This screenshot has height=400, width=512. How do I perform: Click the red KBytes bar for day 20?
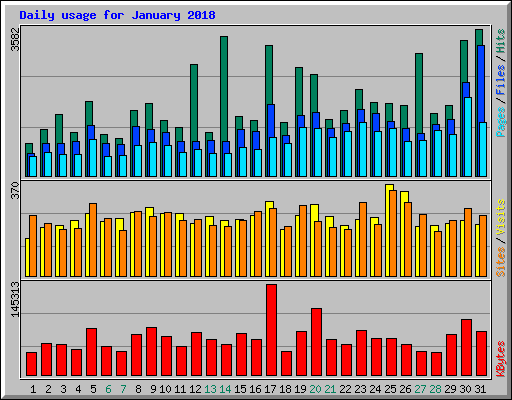pos(316,342)
